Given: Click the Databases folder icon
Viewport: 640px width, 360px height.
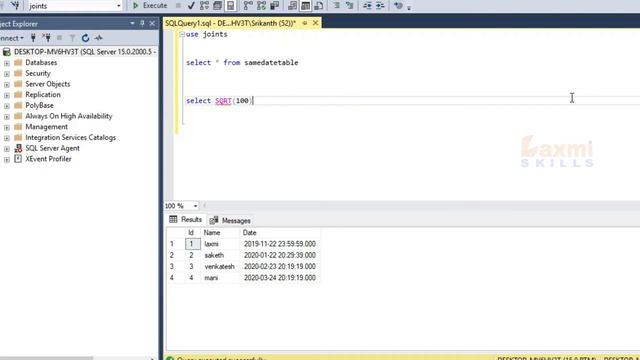Looking at the screenshot, I should [x=18, y=62].
